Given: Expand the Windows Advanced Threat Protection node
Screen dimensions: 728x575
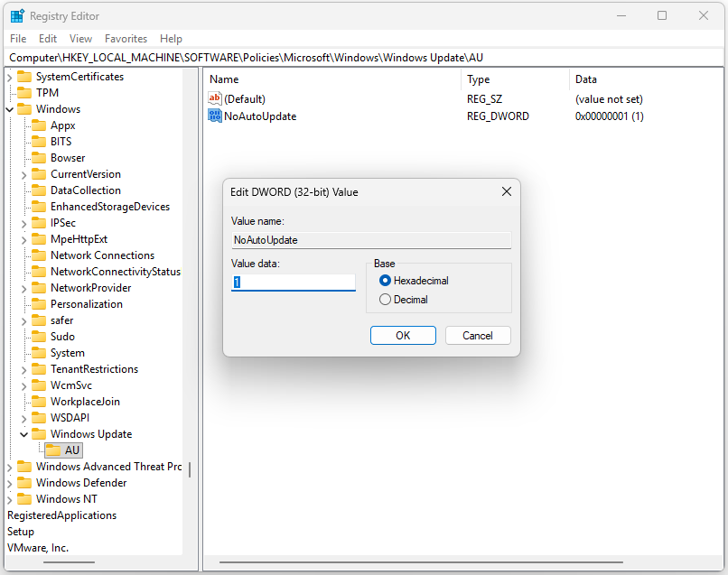Looking at the screenshot, I should click(8, 466).
